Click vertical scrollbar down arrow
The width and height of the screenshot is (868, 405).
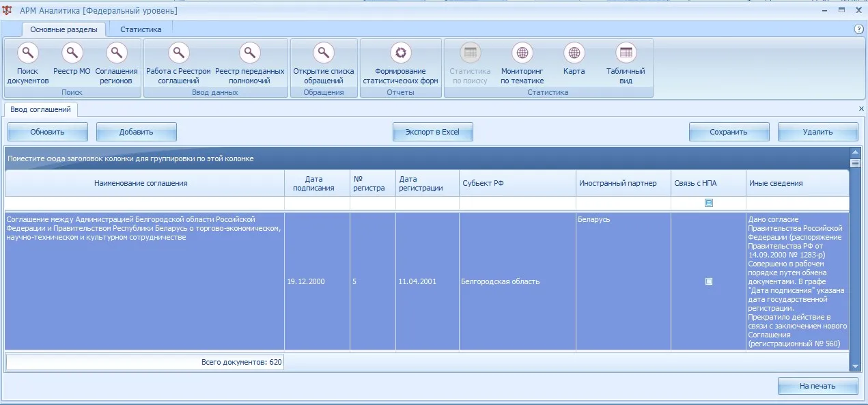point(855,367)
